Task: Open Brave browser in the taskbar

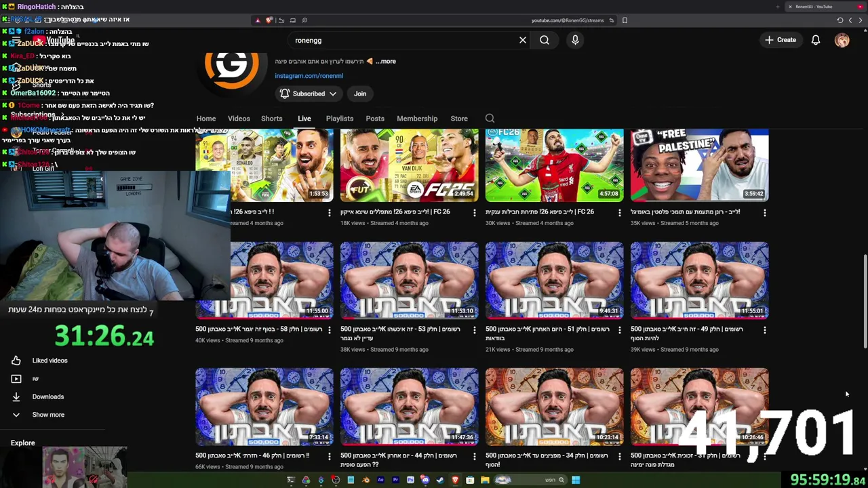Action: (455, 480)
